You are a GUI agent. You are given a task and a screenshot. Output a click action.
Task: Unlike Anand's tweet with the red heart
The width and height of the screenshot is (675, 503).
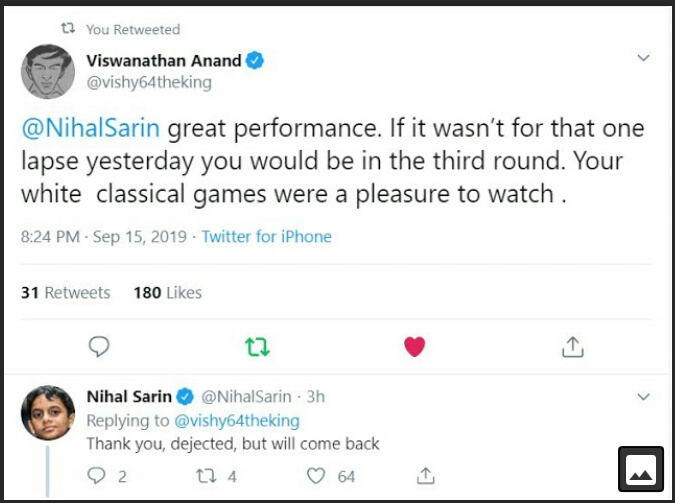click(414, 346)
